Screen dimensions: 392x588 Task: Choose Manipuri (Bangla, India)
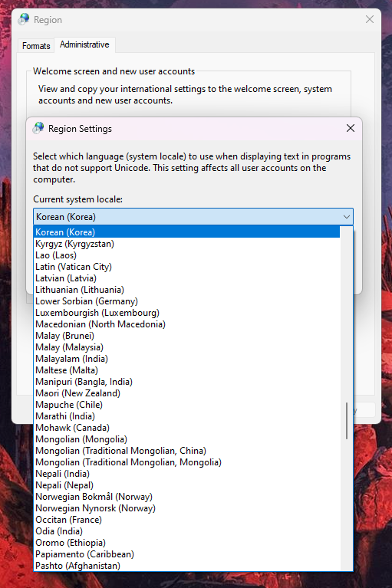[x=187, y=382]
